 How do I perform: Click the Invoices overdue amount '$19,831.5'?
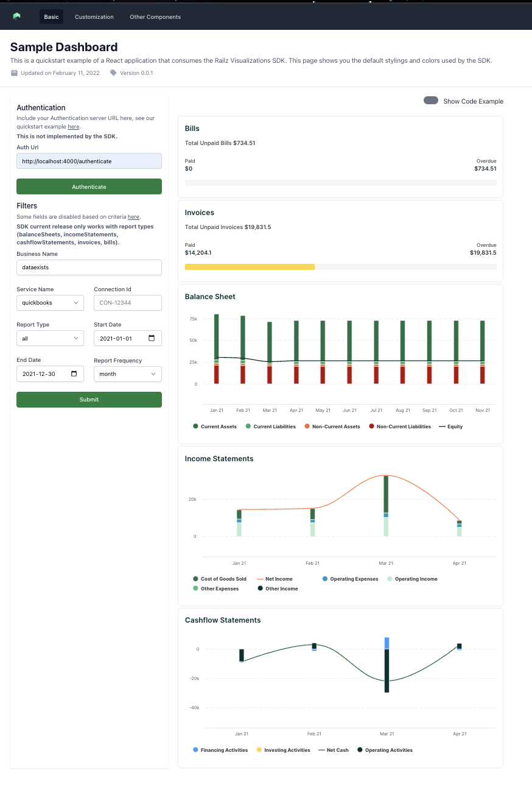[x=483, y=252]
